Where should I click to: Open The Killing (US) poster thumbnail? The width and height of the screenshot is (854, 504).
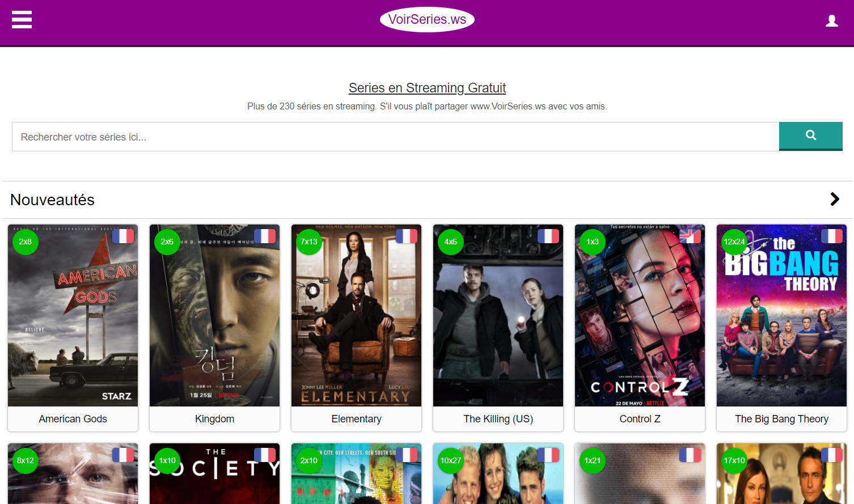click(x=498, y=315)
